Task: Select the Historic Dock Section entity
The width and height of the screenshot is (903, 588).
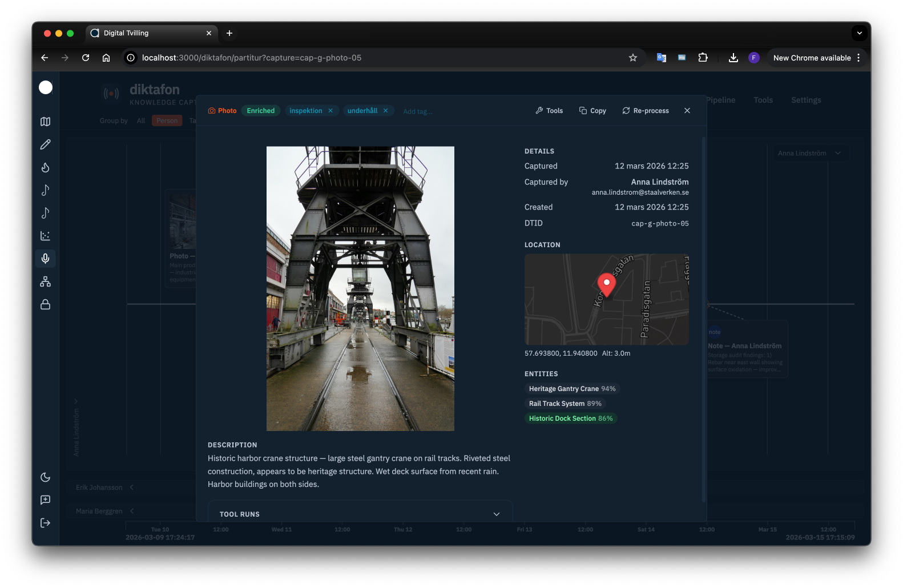Action: coord(571,418)
